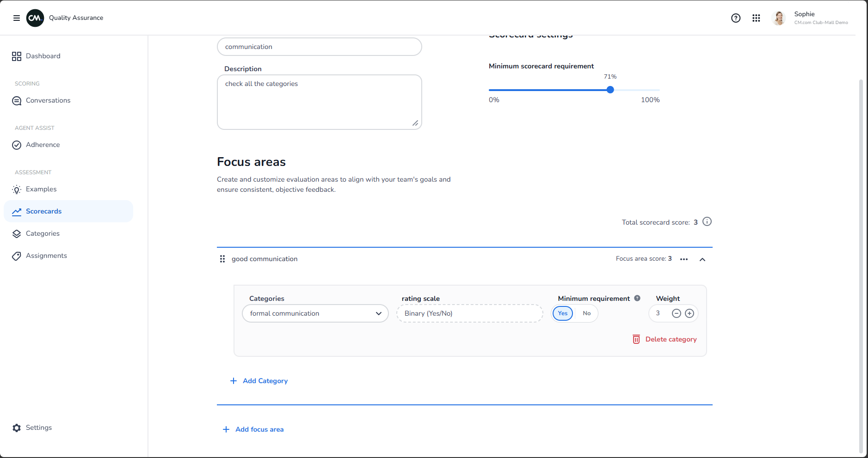
Task: Set minimum requirement to Yes
Action: tap(563, 313)
